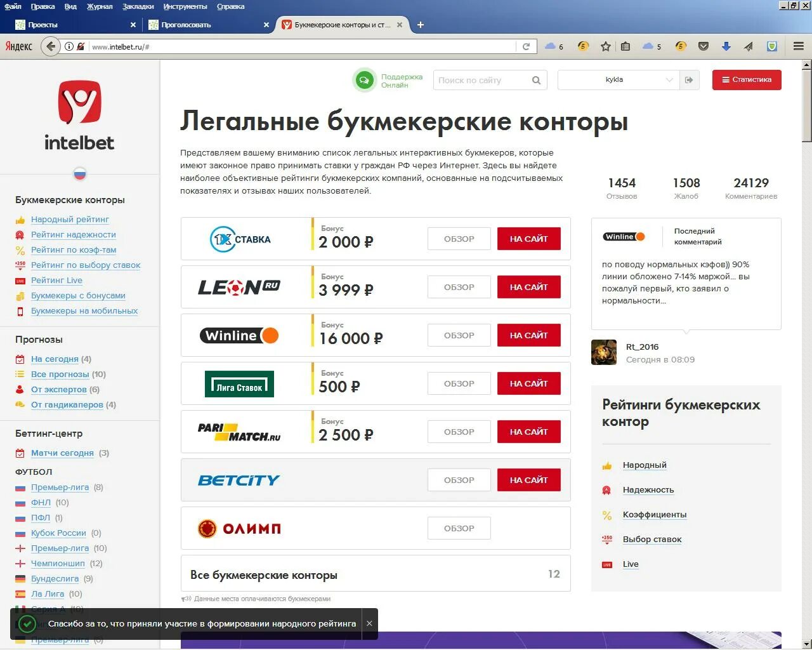This screenshot has height=650, width=812.
Task: Close the Букмекерские конторы tab
Action: pos(400,25)
